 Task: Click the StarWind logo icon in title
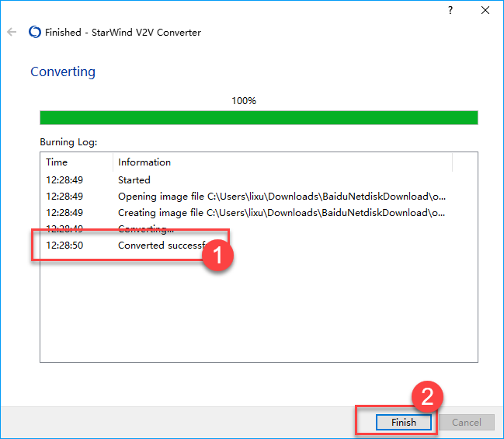point(35,32)
